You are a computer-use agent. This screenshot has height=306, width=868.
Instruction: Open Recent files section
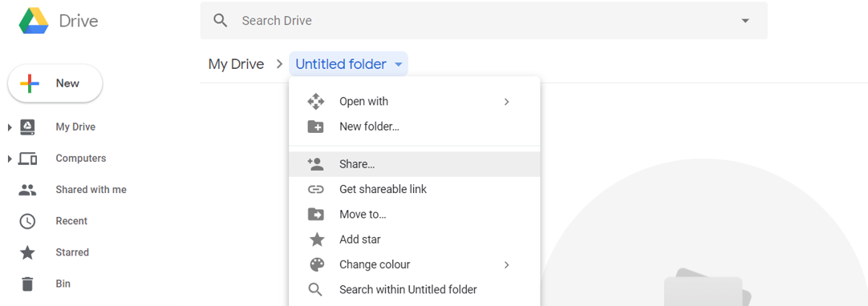pos(71,222)
